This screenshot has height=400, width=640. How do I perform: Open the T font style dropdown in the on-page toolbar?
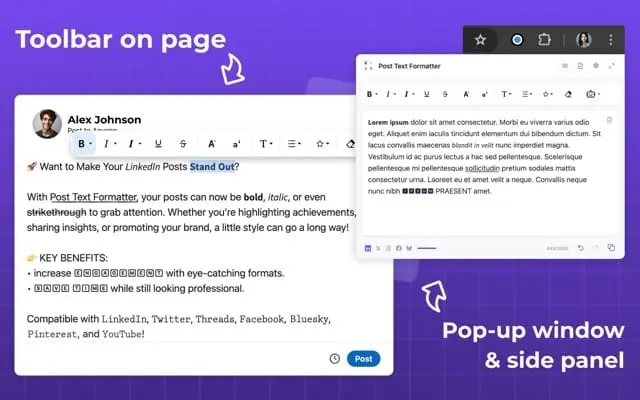coord(266,144)
